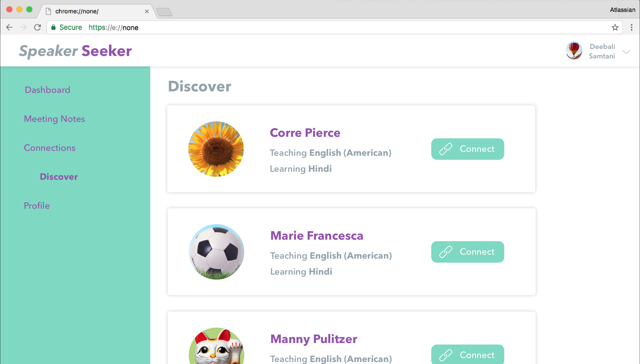Click the browser address bar
The width and height of the screenshot is (640, 364).
click(x=325, y=27)
